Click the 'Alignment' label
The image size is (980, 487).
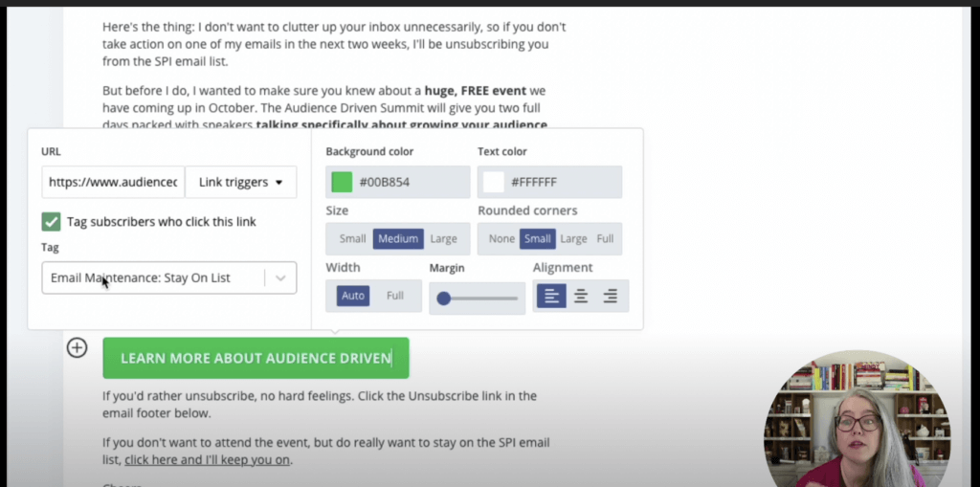pos(563,268)
